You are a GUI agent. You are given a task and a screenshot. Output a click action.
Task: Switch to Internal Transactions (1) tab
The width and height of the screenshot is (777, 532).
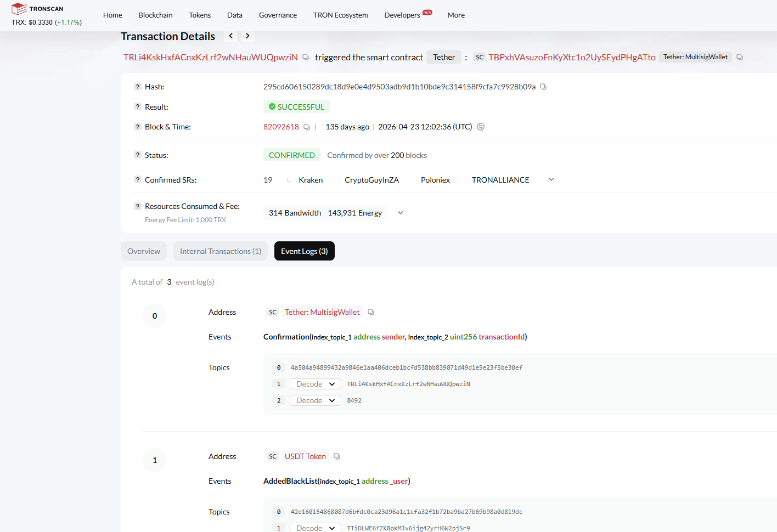tap(221, 251)
